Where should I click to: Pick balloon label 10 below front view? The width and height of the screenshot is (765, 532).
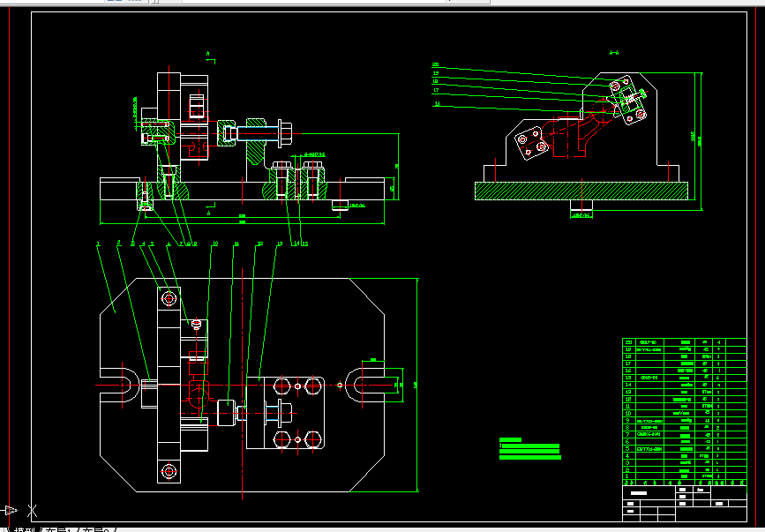coord(214,244)
